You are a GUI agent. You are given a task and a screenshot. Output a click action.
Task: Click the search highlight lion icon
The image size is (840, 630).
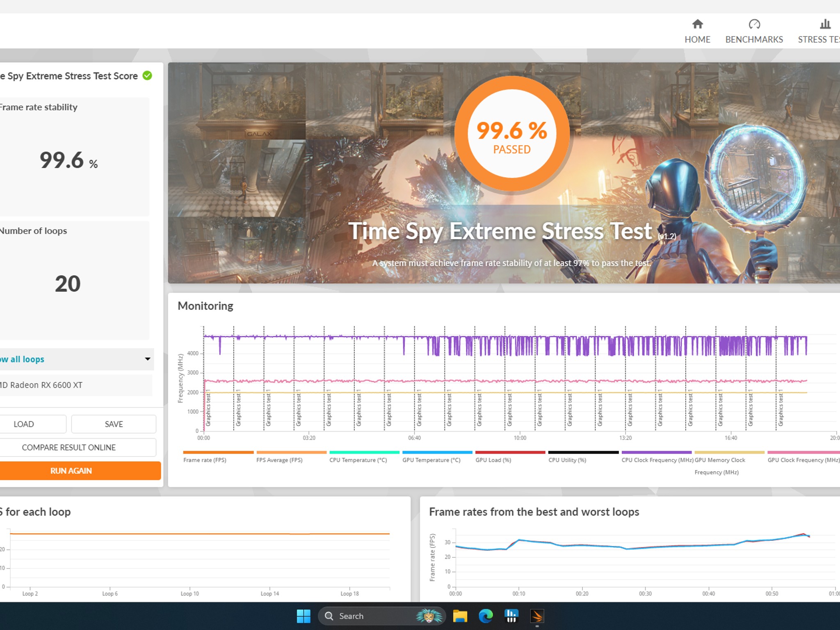click(x=429, y=616)
